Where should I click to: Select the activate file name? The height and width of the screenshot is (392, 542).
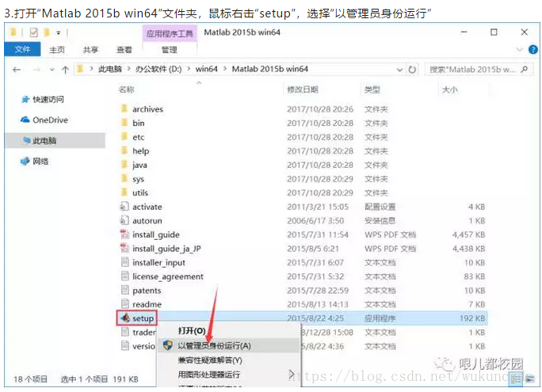(x=147, y=207)
